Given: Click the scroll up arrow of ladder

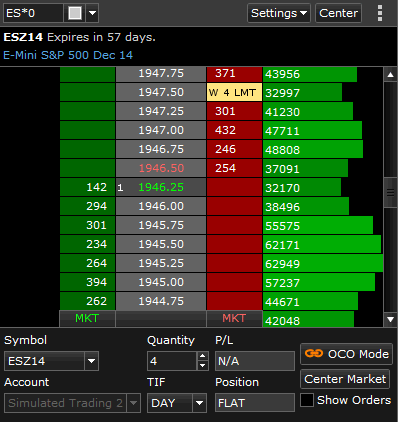Looking at the screenshot, I should (390, 75).
